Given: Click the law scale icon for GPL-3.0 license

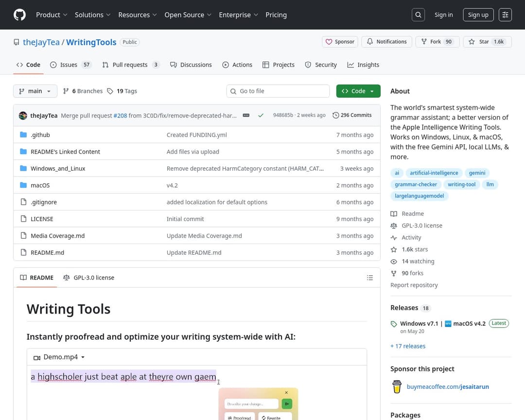Looking at the screenshot, I should pyautogui.click(x=66, y=278).
